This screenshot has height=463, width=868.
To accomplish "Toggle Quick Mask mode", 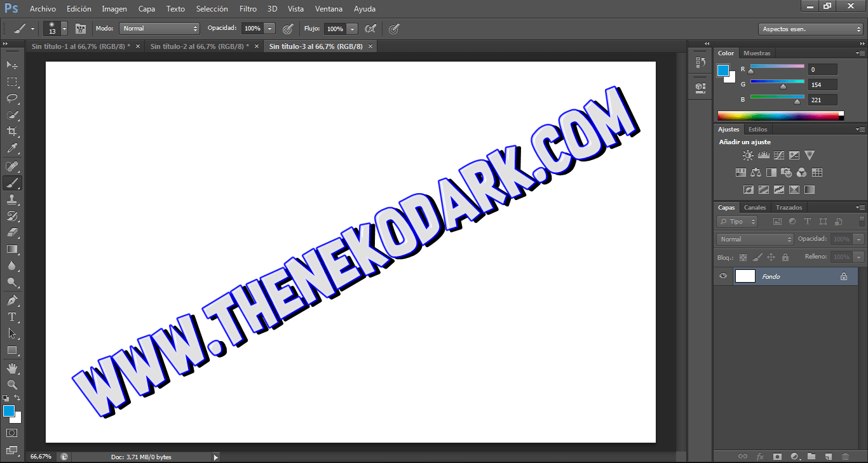I will click(x=12, y=433).
